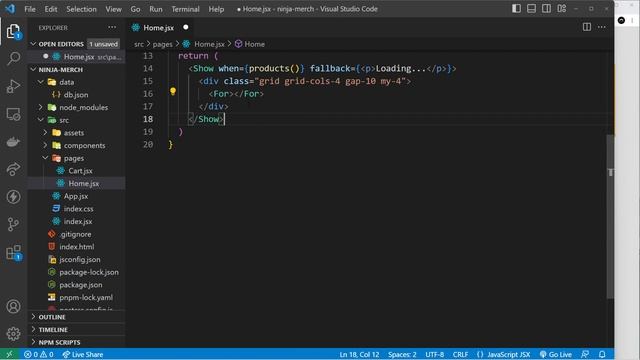The height and width of the screenshot is (360, 640).
Task: Change Spaces: 2 indentation setting
Action: 402,354
